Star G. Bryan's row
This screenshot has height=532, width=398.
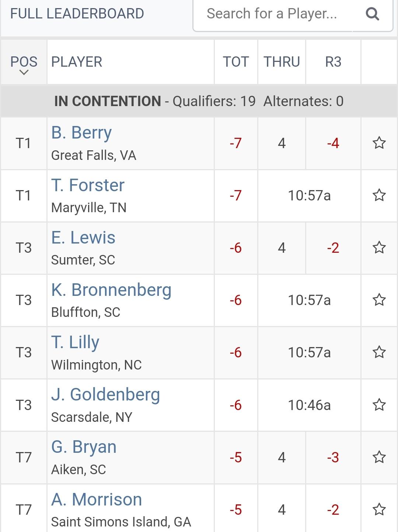point(379,457)
